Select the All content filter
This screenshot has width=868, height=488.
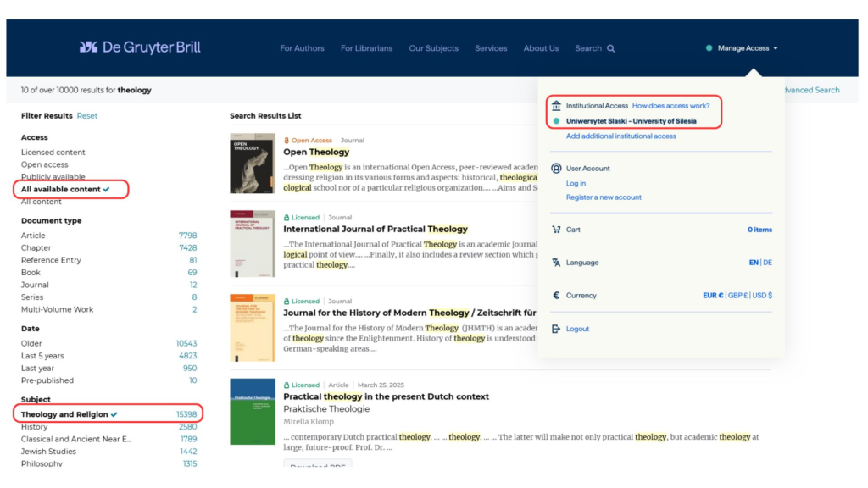(x=41, y=202)
